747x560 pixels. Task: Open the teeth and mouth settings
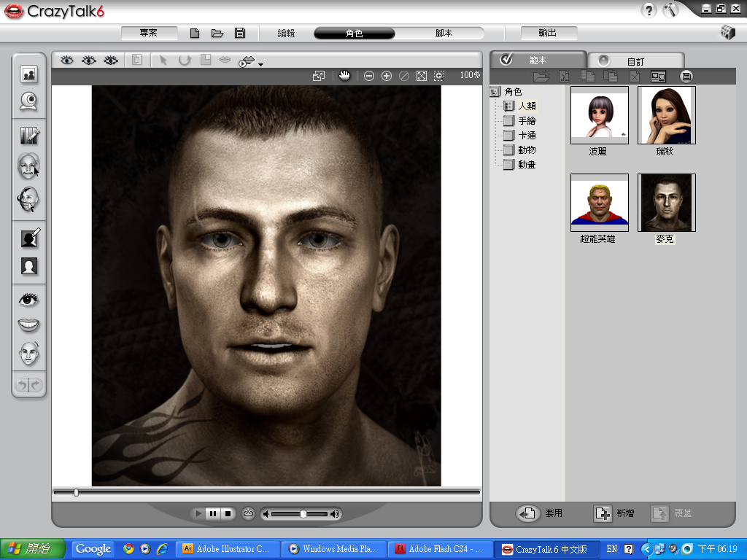click(x=29, y=325)
